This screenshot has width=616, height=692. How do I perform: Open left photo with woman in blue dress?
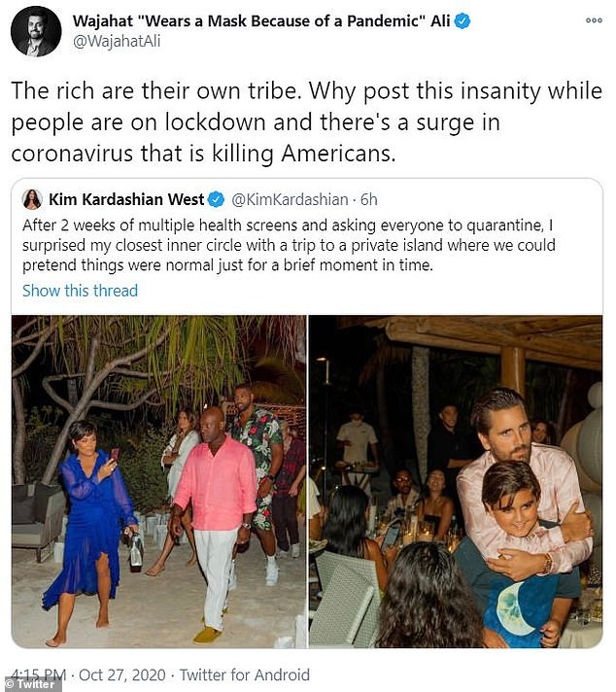point(158,481)
